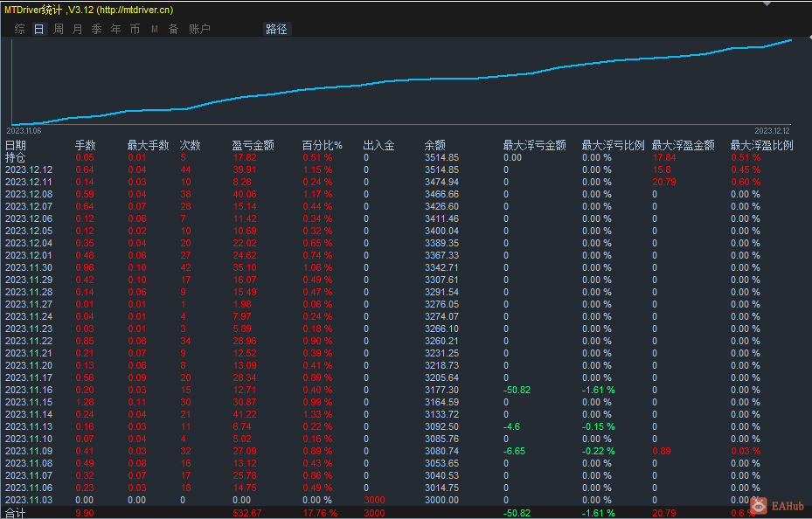Click the 最大浮盈比例 column header
The image size is (812, 519).
(762, 145)
